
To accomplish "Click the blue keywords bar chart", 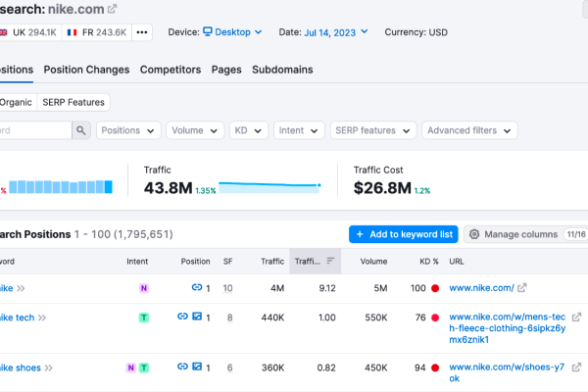I will [61, 187].
